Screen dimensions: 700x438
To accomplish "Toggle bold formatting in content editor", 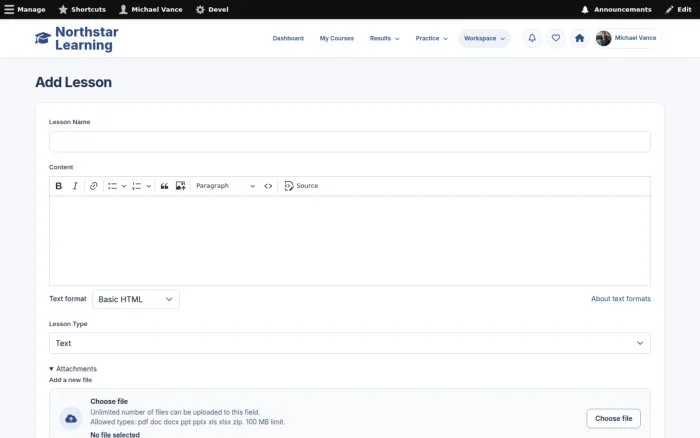I will tap(58, 186).
